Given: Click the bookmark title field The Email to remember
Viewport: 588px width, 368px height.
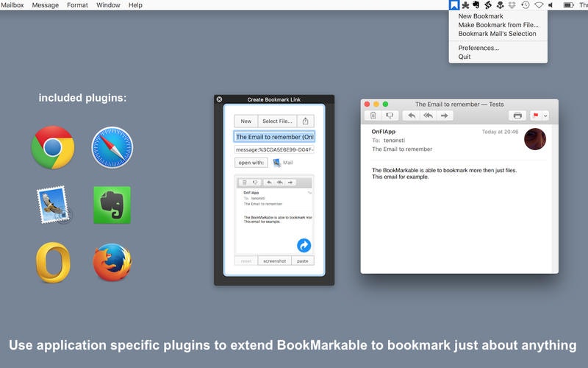Looking at the screenshot, I should coord(274,137).
